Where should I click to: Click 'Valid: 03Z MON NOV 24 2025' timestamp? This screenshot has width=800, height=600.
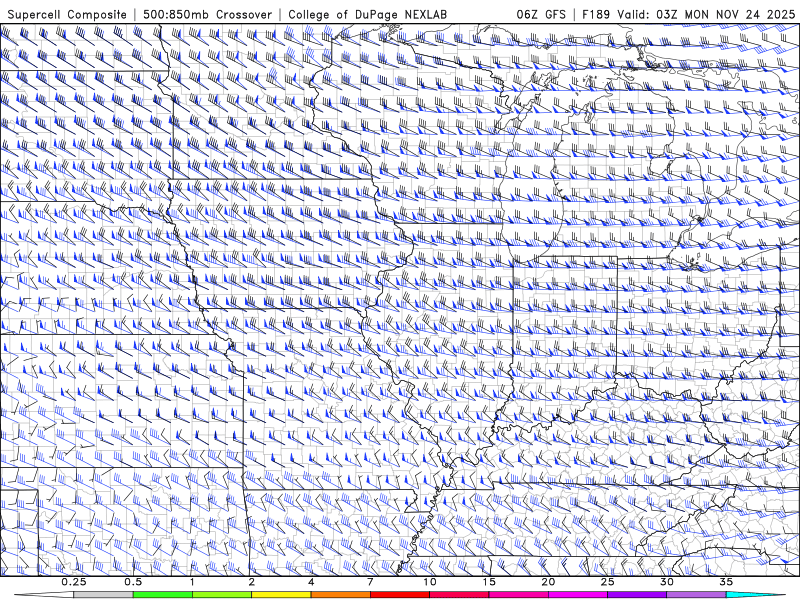point(706,15)
